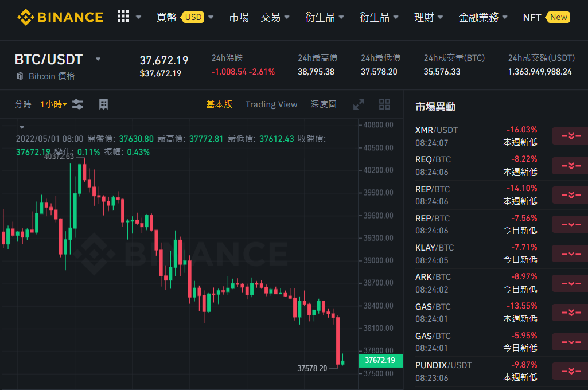Viewport: 588px width, 390px height.
Task: Click downtrend icon for GAS/BTC -5.95%
Action: click(570, 342)
